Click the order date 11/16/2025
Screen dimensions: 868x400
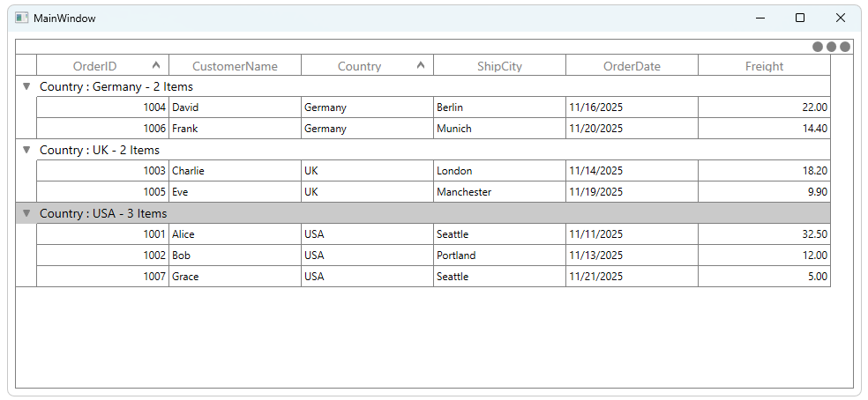point(632,107)
